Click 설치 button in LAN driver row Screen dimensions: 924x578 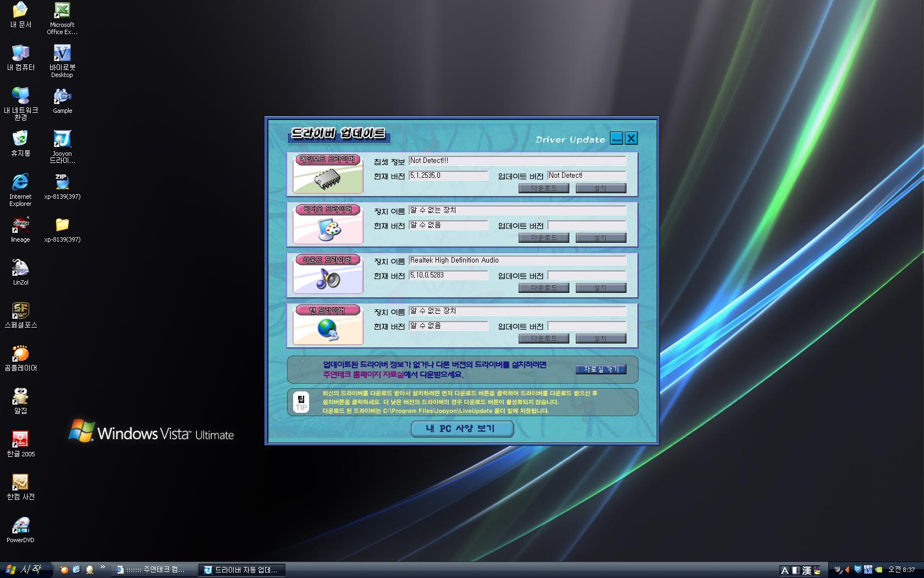pyautogui.click(x=601, y=339)
